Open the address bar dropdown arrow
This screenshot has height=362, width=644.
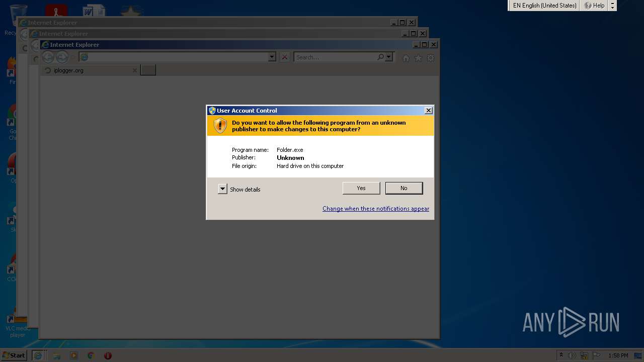(272, 57)
